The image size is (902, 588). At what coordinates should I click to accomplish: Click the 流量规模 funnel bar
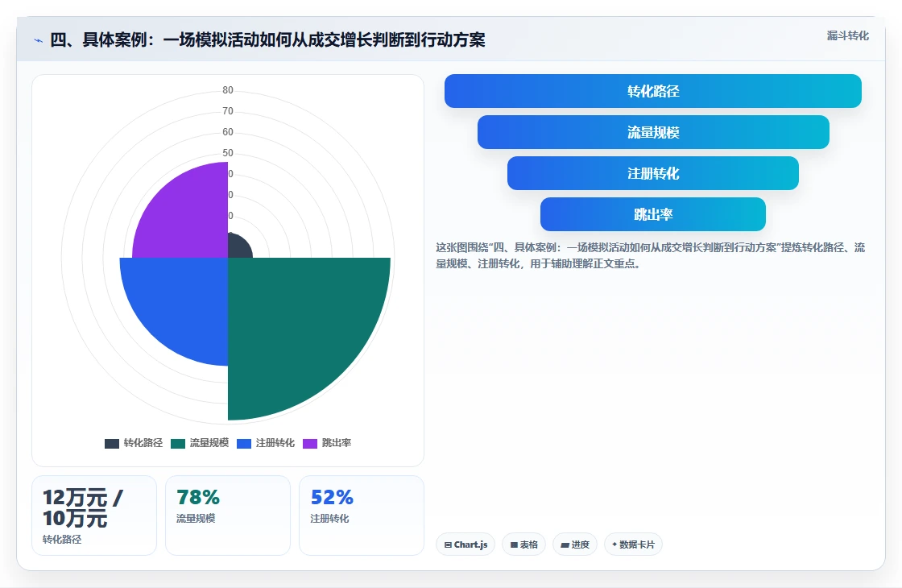click(653, 132)
